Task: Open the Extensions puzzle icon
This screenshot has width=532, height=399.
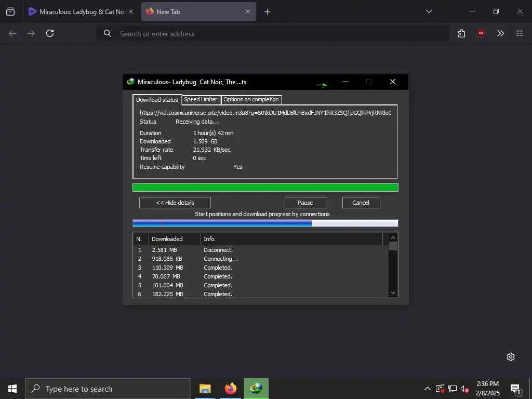Action: [x=461, y=33]
